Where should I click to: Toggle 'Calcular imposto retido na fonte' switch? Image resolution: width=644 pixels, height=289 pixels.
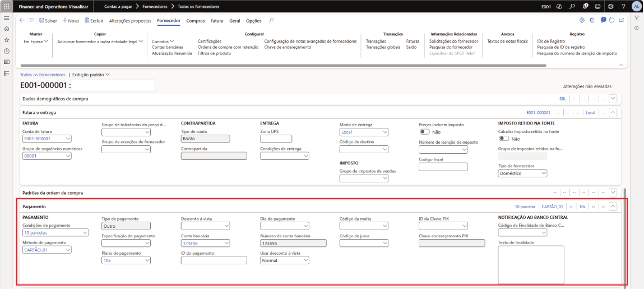(x=504, y=139)
